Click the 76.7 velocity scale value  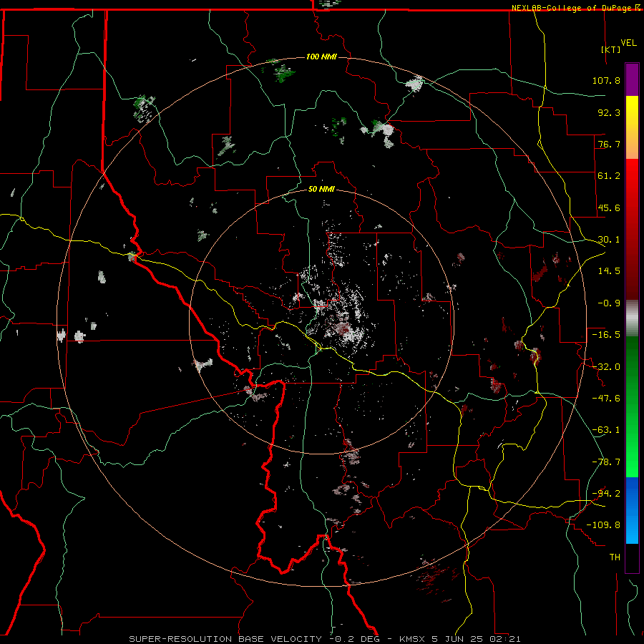click(609, 144)
